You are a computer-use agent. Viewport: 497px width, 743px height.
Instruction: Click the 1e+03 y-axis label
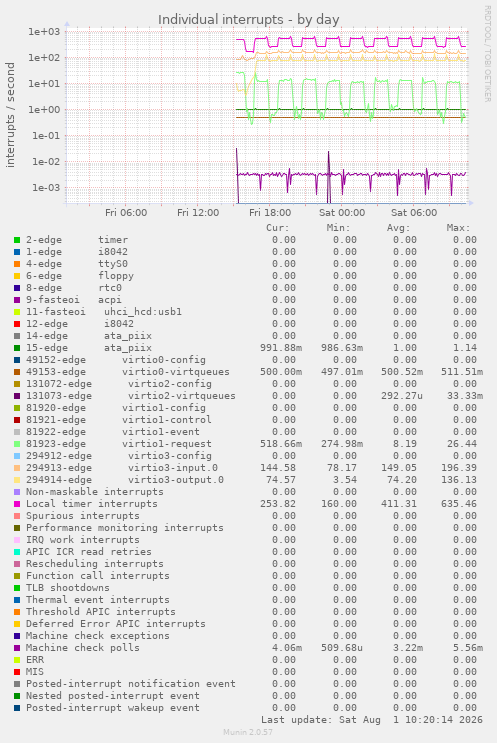(x=44, y=32)
